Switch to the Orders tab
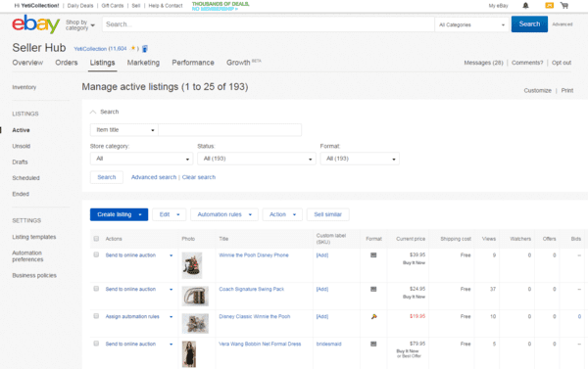588x369 pixels. click(67, 63)
